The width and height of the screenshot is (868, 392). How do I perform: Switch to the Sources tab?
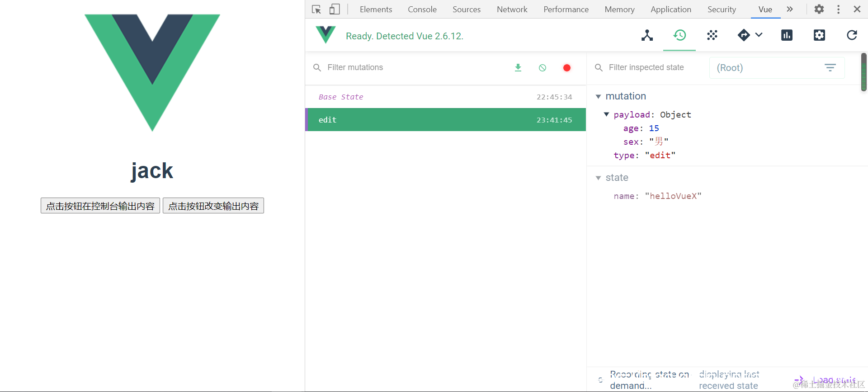pos(467,9)
